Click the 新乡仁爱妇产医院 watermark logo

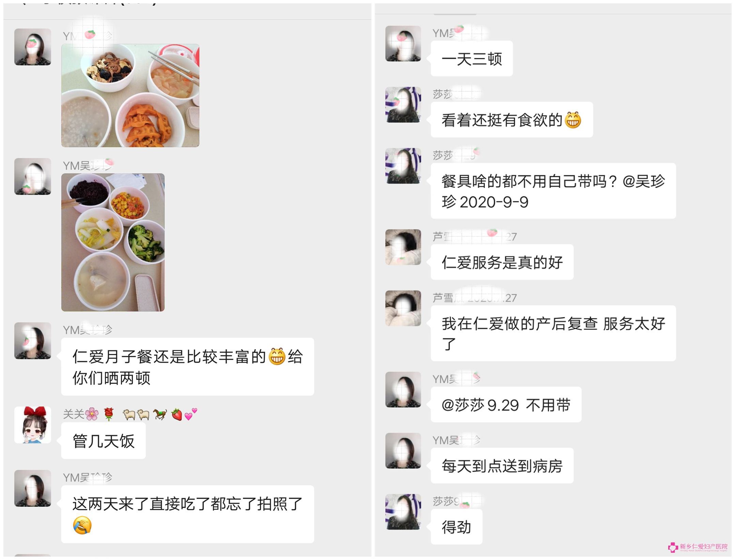698,547
